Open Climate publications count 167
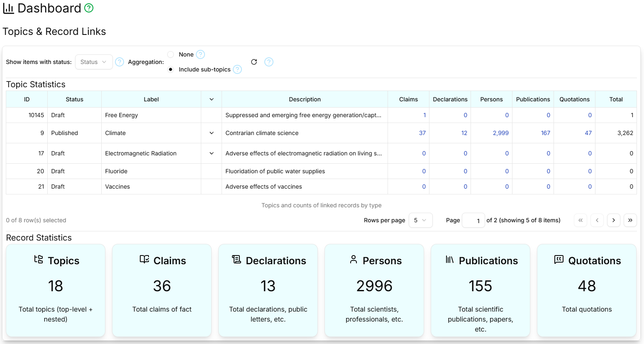This screenshot has width=644, height=344. click(546, 133)
